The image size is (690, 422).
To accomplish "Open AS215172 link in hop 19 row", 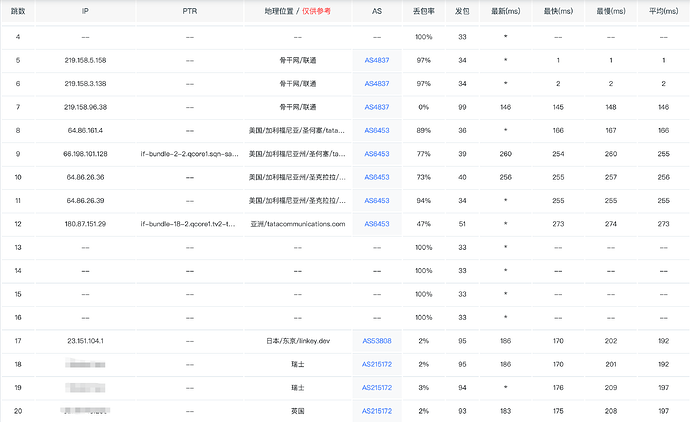I will tap(377, 387).
